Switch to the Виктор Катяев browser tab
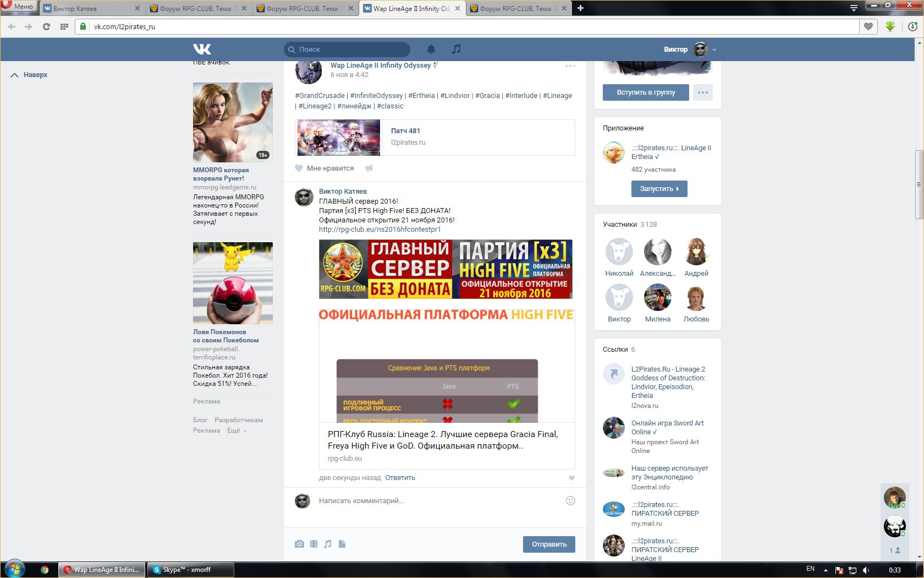 91,8
